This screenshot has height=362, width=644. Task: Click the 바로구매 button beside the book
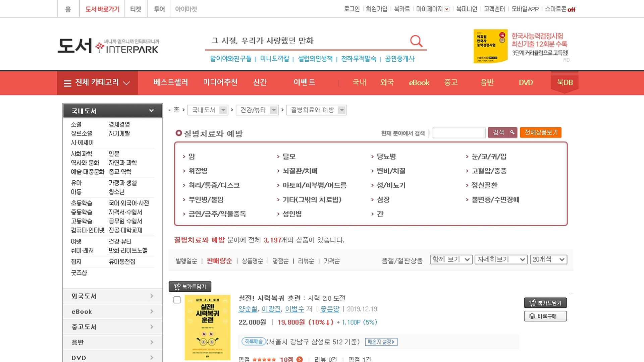point(545,316)
